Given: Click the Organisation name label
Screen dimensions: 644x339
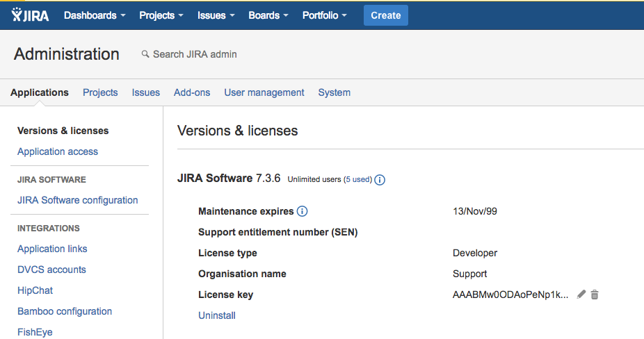Looking at the screenshot, I should [242, 274].
